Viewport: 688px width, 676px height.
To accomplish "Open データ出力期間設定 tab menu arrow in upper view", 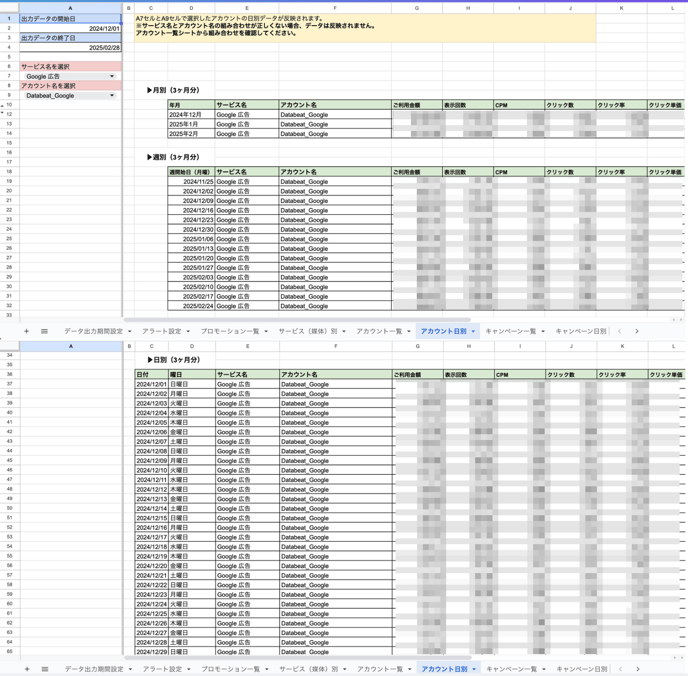I will tap(129, 331).
